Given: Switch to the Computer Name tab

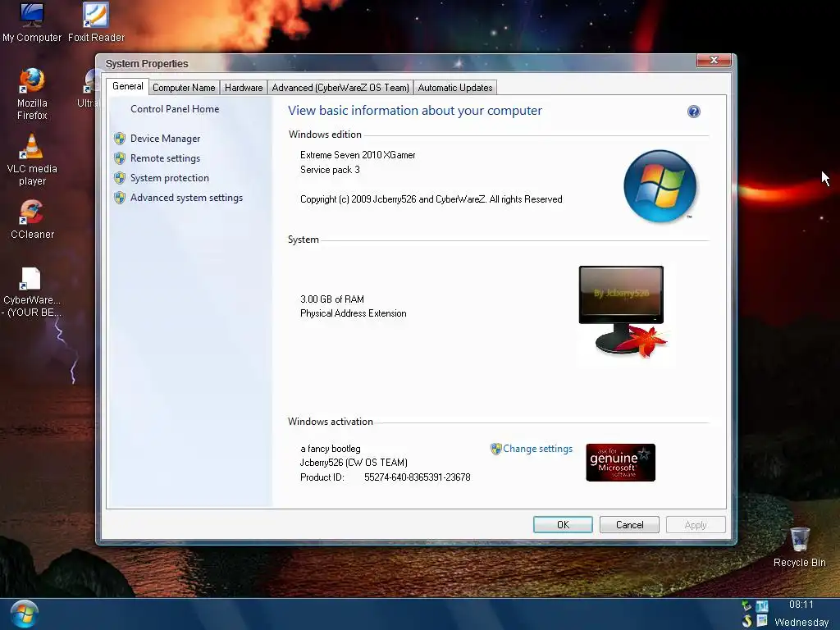Looking at the screenshot, I should (x=184, y=88).
